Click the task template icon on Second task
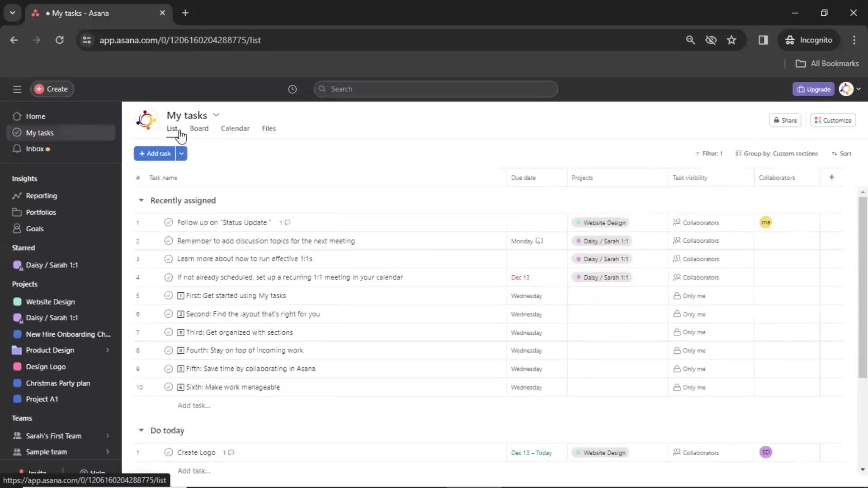Image resolution: width=868 pixels, height=488 pixels. (x=181, y=314)
